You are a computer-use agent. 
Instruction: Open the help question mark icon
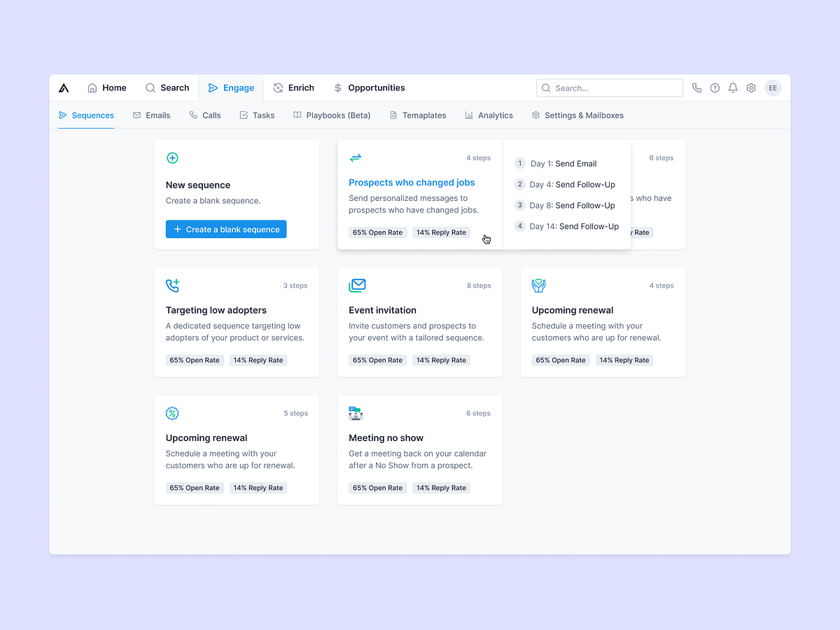point(715,87)
